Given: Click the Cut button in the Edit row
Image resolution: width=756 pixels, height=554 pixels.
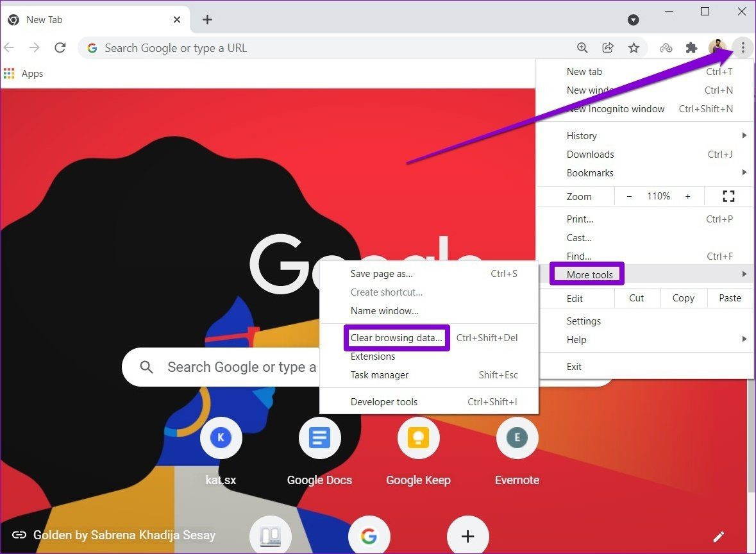Looking at the screenshot, I should click(x=637, y=298).
